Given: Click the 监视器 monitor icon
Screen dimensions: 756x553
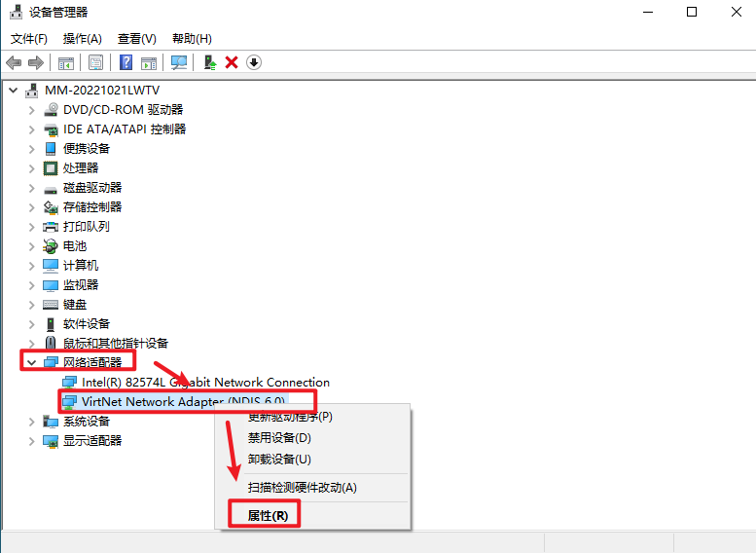Looking at the screenshot, I should pyautogui.click(x=51, y=285).
